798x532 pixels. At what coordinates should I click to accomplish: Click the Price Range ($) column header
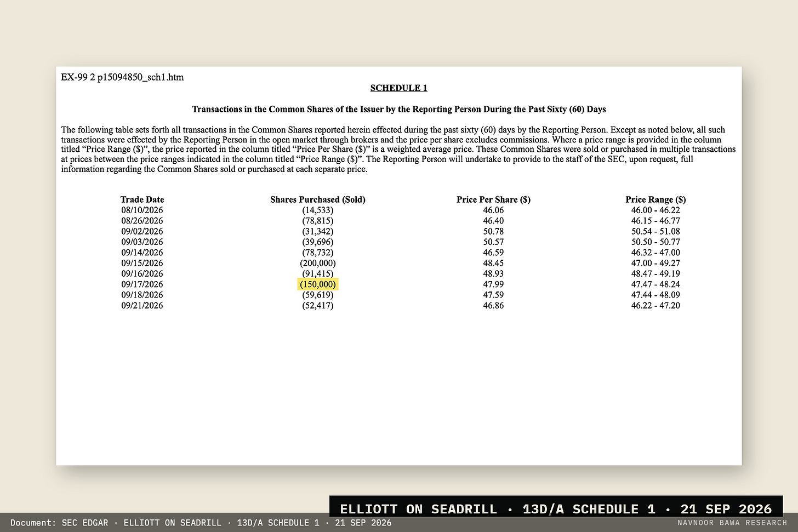click(656, 199)
